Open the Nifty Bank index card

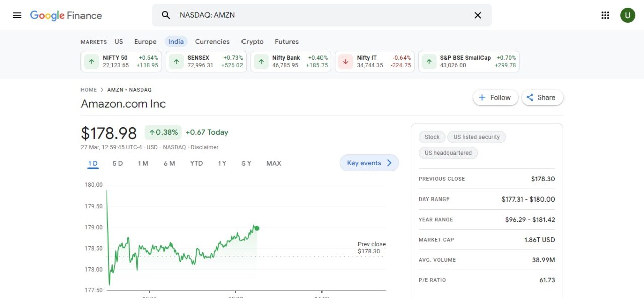coord(291,62)
